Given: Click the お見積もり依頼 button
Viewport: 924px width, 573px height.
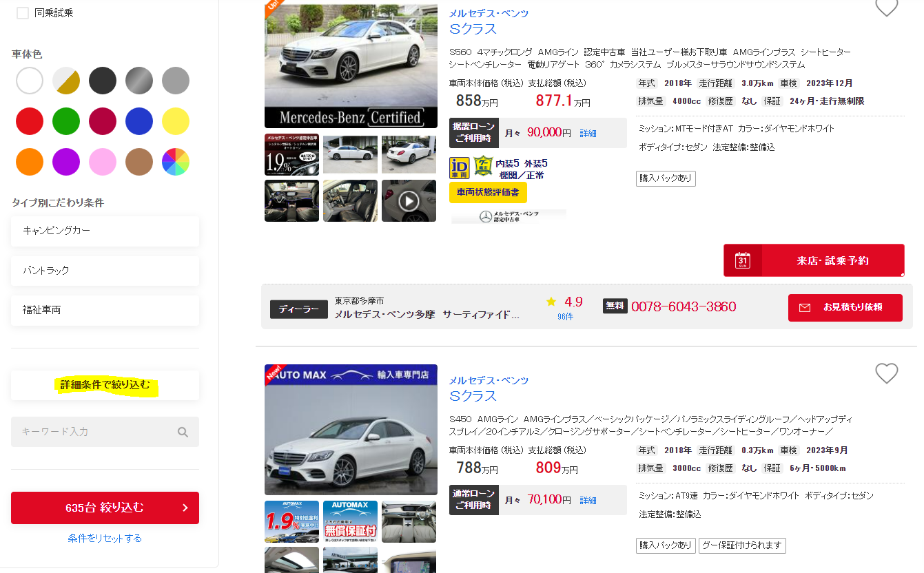Looking at the screenshot, I should coord(845,307).
